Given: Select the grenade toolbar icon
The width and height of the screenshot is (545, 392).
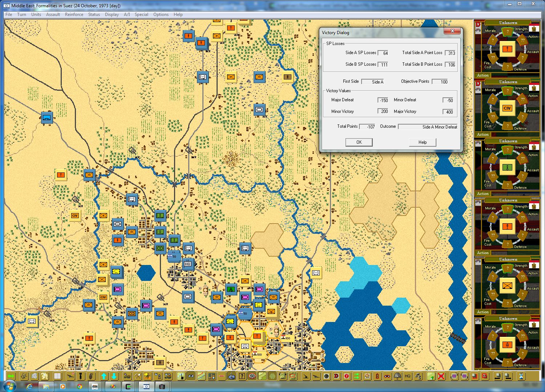Looking at the screenshot, I should (91, 376).
